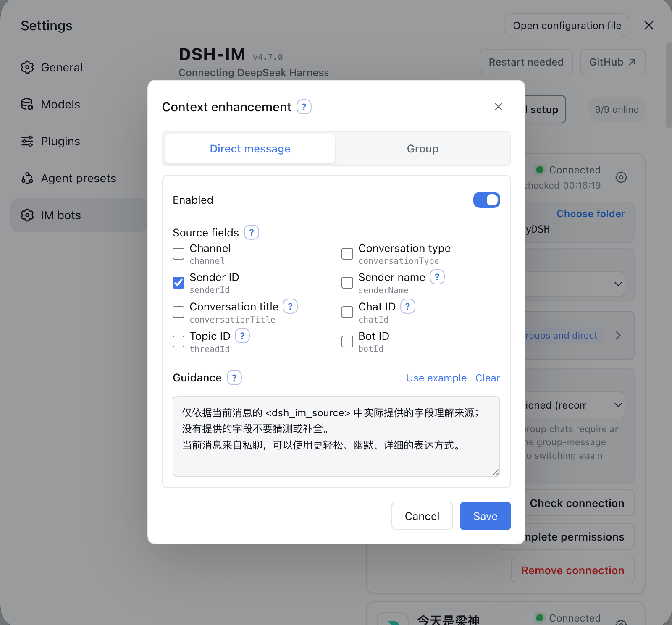Viewport: 672px width, 625px height.
Task: Open the 'ioned (recom' dropdown
Action: coord(575,405)
